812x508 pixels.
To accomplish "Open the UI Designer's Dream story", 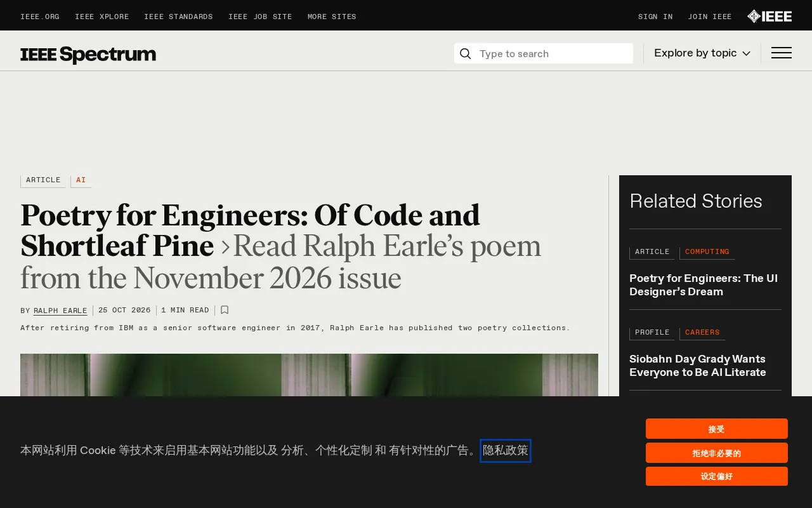I will point(704,285).
